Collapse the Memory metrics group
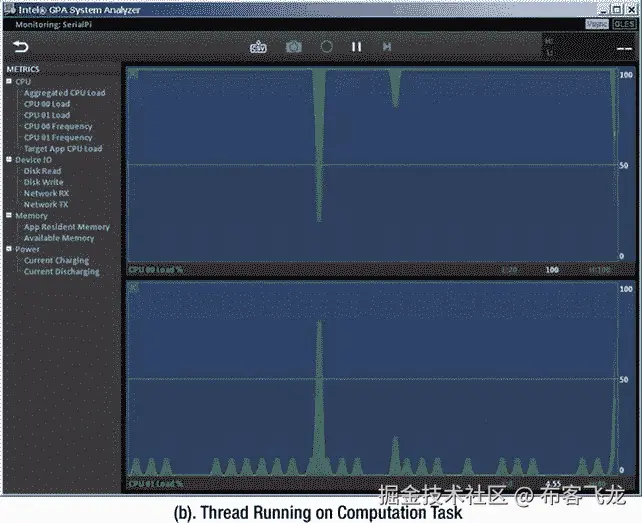Image resolution: width=642 pixels, height=523 pixels. [9, 215]
